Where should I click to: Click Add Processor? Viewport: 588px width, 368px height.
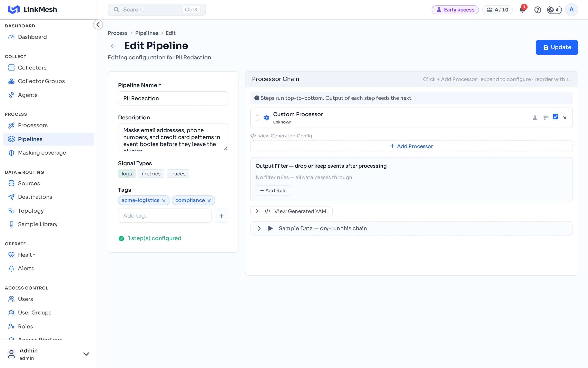pos(411,146)
